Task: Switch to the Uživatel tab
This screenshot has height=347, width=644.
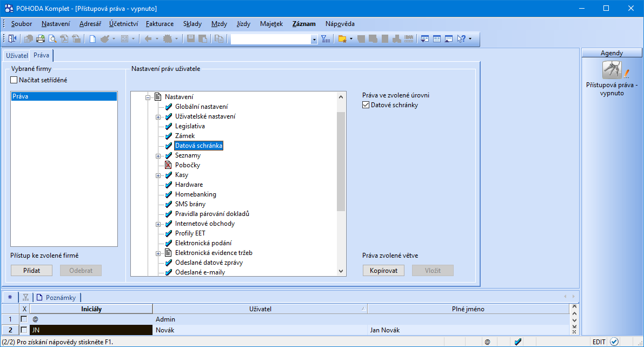Action: 17,56
